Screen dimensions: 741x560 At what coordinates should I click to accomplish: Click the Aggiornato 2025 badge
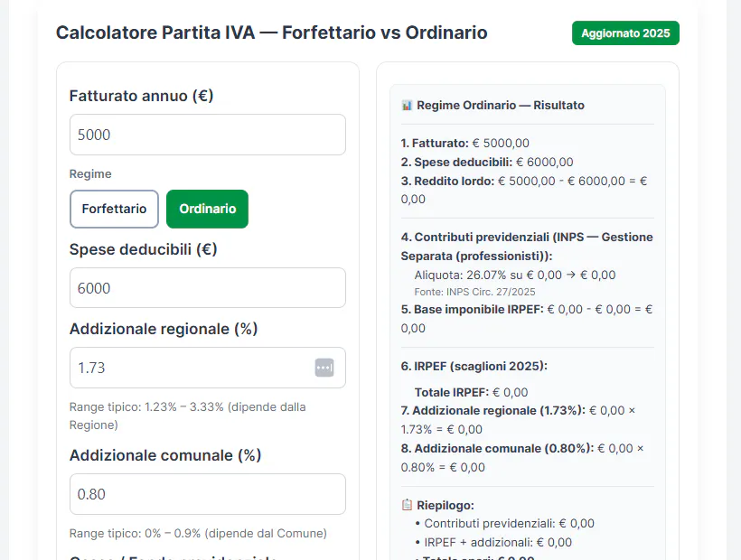625,33
